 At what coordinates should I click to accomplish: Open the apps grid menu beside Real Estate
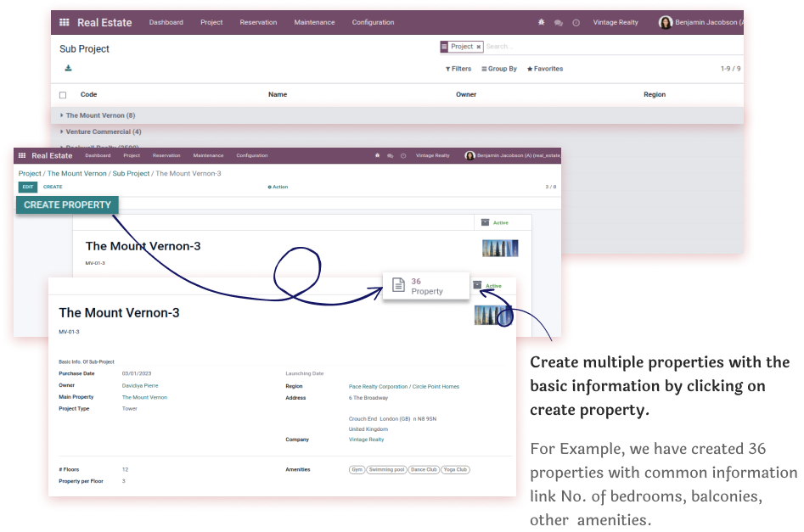(x=65, y=23)
